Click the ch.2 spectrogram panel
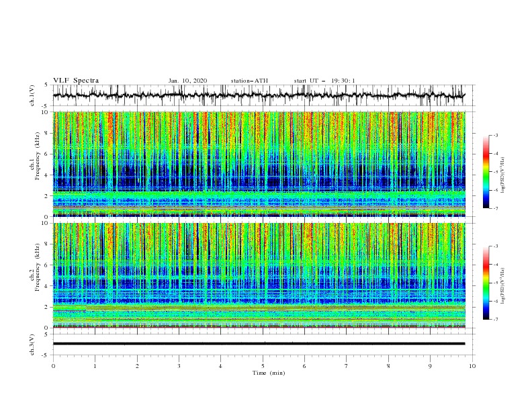 coord(259,275)
